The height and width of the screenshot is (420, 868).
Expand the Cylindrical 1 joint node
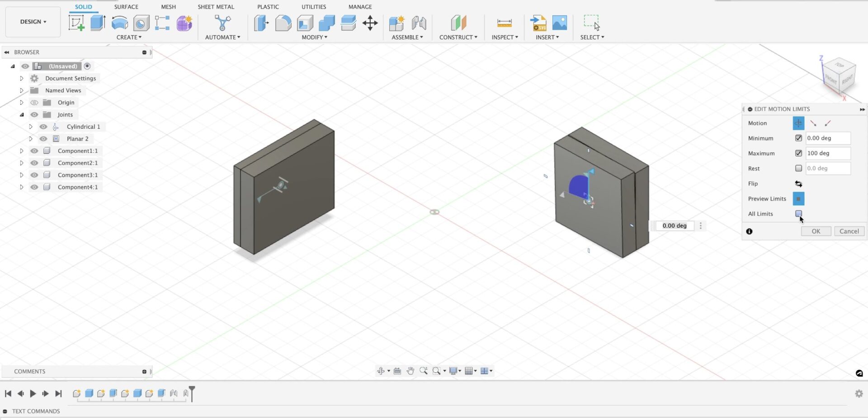coord(31,127)
